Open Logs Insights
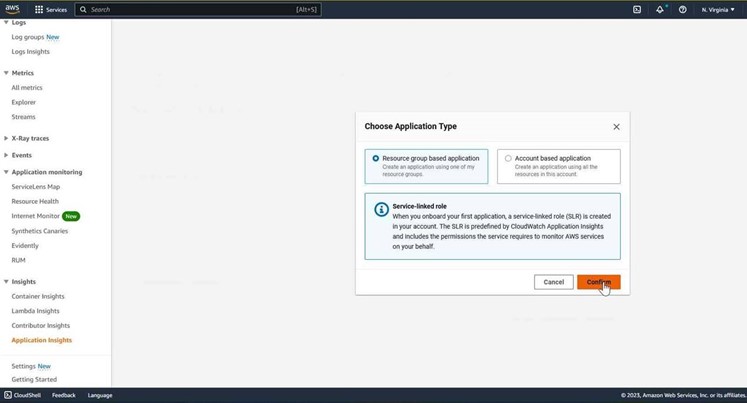The image size is (747, 403). pos(30,51)
